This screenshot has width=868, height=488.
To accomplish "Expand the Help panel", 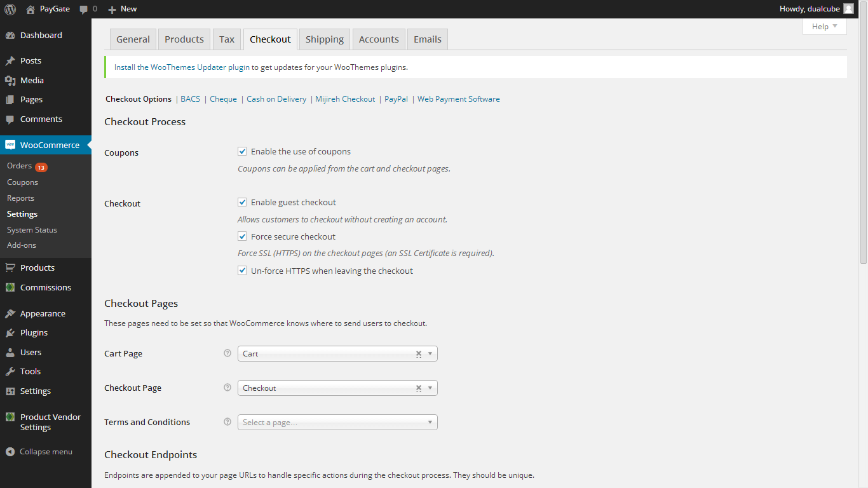I will click(x=825, y=26).
